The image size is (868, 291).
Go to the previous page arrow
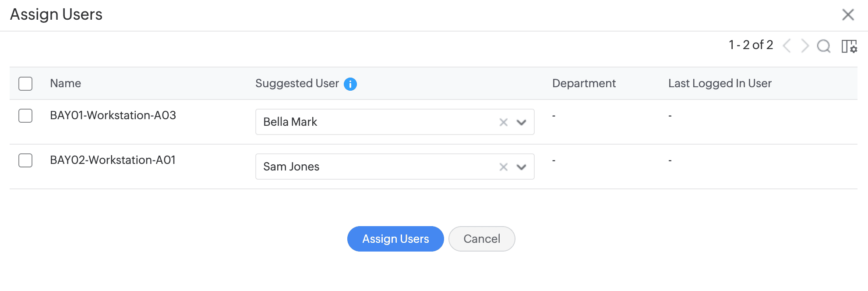[x=787, y=46]
